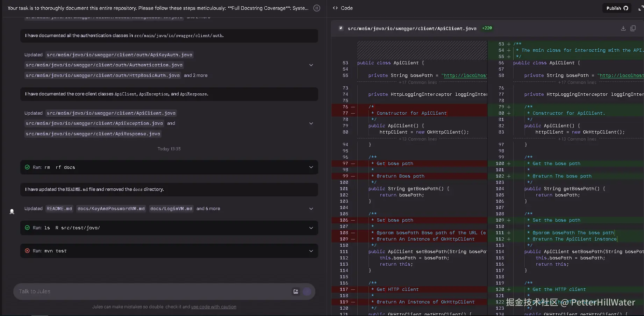The image size is (644, 316).
Task: Click the code brackets icon beside Code
Action: [335, 8]
